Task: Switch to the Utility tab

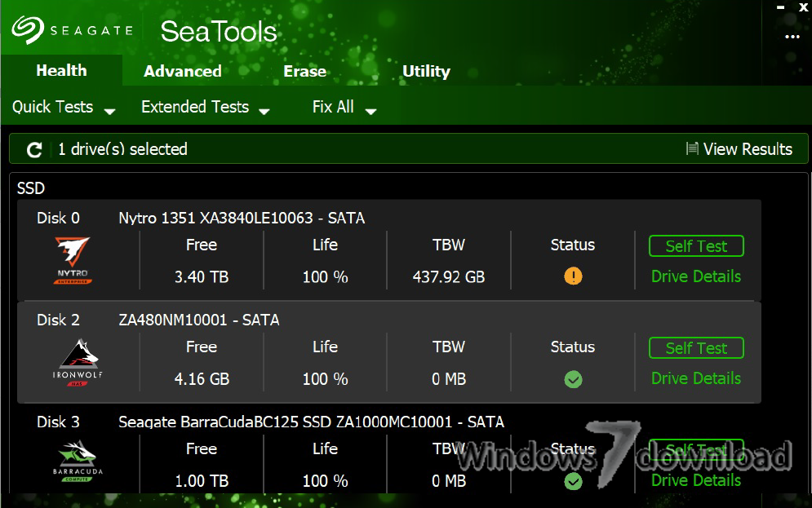Action: [x=426, y=71]
